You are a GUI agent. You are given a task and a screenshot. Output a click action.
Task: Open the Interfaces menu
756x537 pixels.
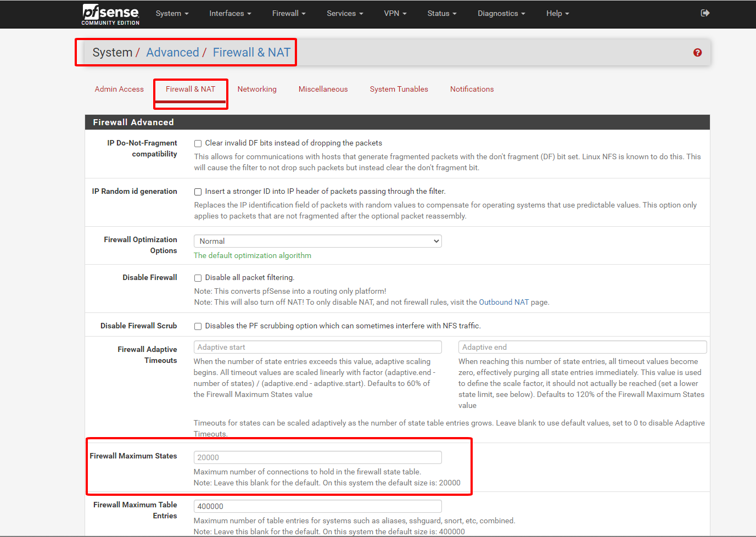pyautogui.click(x=230, y=13)
